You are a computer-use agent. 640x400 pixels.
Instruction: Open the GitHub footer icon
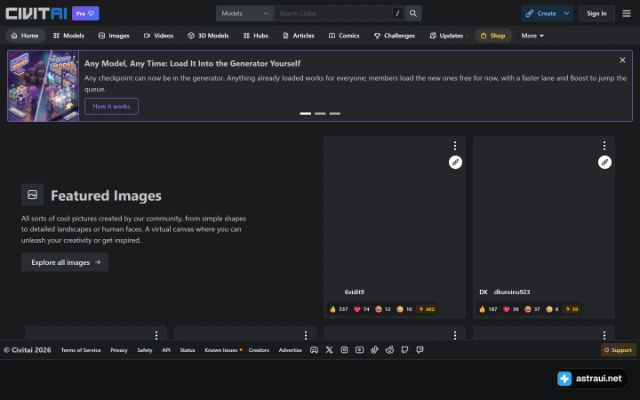pyautogui.click(x=404, y=350)
